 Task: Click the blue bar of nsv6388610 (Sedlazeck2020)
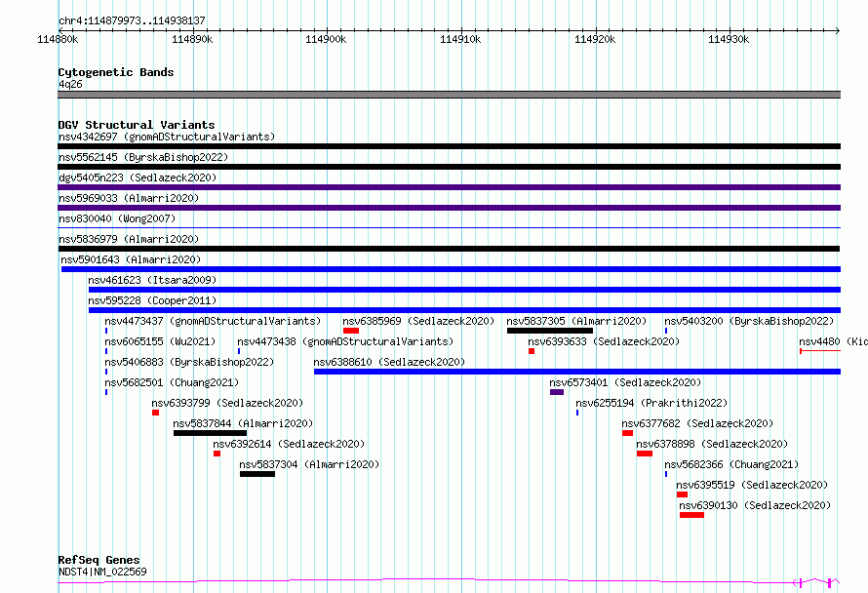coord(577,372)
